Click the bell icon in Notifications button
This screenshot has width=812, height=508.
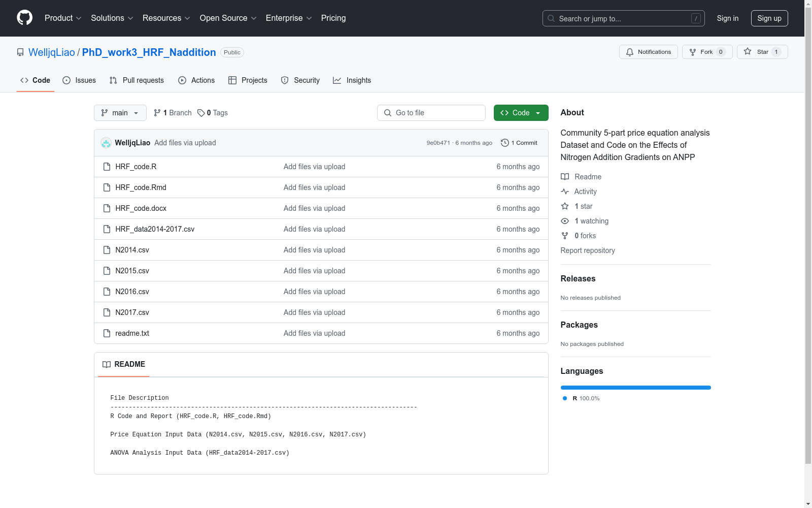(630, 52)
